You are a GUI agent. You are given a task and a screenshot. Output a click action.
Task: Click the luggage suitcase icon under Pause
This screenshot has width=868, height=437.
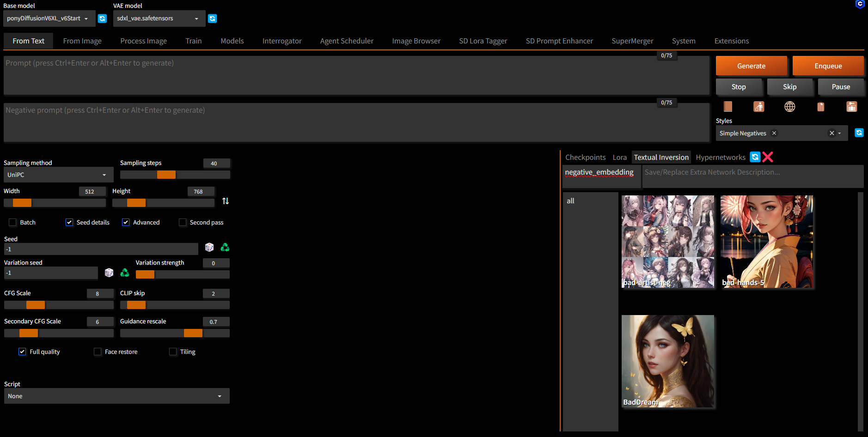pyautogui.click(x=821, y=107)
